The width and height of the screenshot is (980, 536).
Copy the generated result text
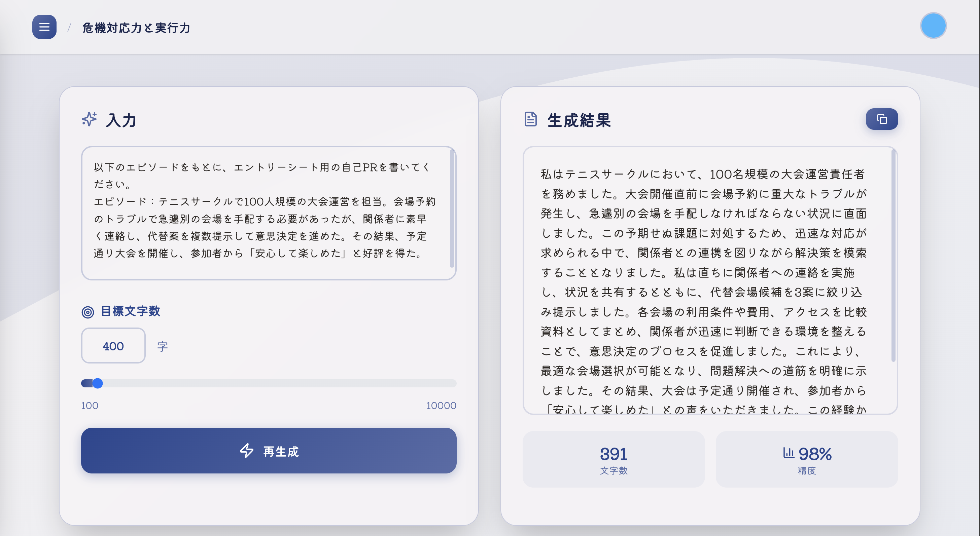(882, 119)
